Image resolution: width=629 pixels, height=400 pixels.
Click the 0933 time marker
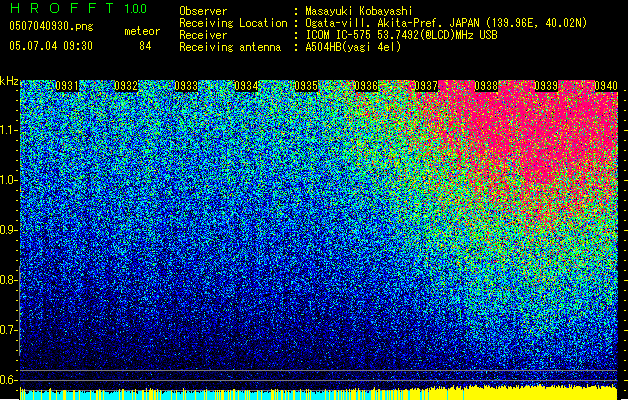click(x=186, y=86)
